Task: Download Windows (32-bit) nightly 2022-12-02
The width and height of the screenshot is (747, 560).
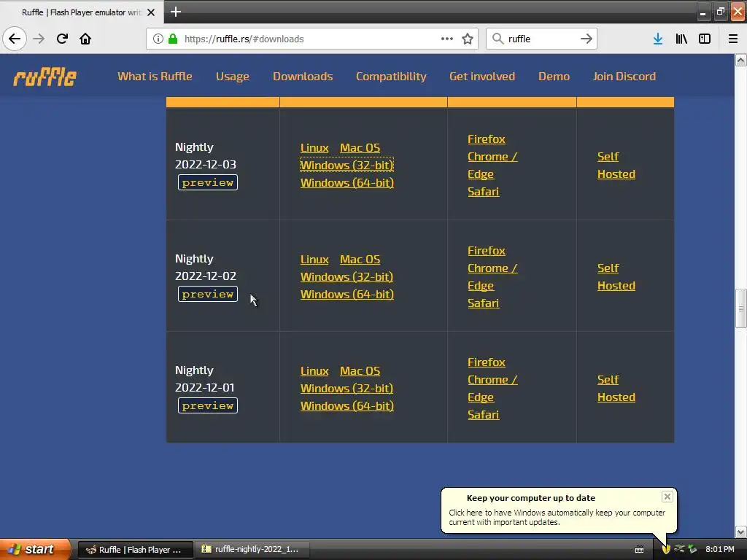Action: click(x=347, y=276)
